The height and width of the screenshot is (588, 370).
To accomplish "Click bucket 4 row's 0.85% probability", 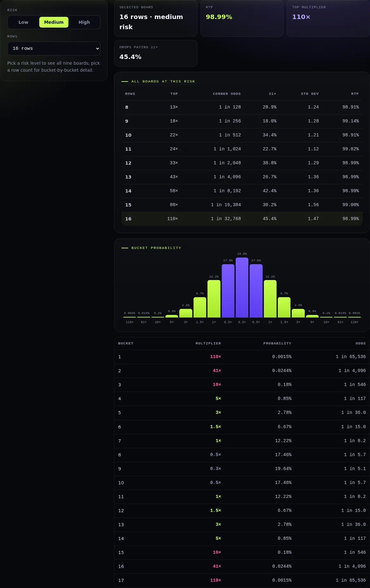I will point(284,399).
